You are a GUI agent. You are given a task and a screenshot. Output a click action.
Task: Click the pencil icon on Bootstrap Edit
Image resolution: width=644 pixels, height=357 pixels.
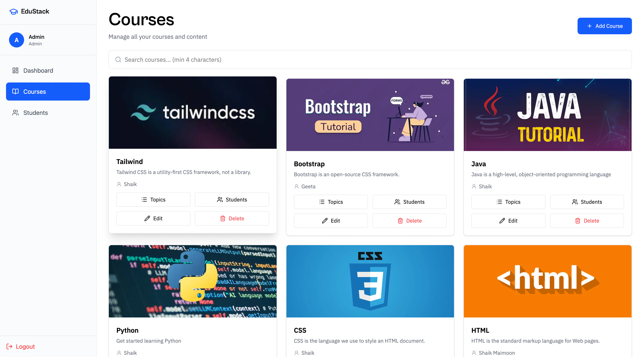325,221
